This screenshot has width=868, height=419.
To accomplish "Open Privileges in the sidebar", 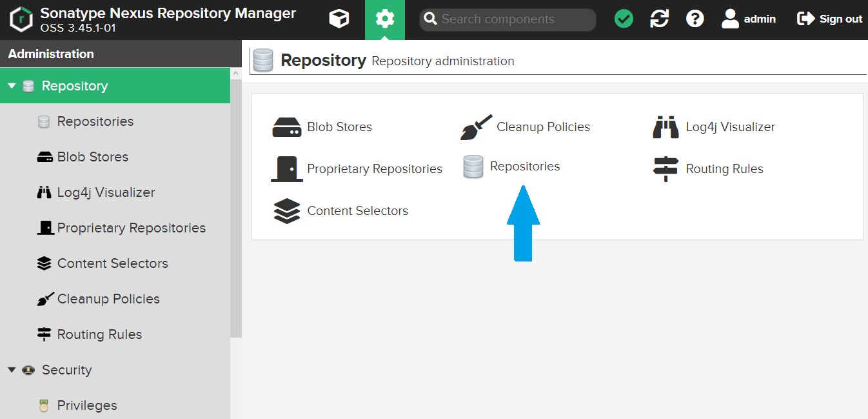I will pyautogui.click(x=115, y=405).
